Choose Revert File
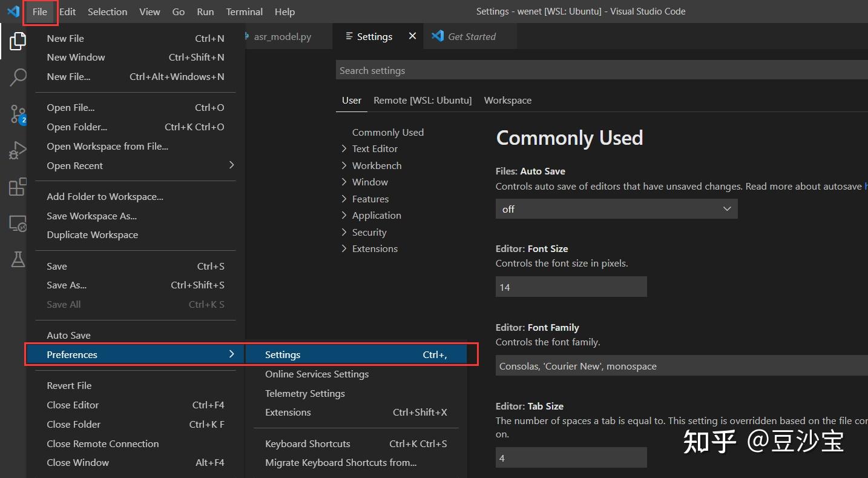The width and height of the screenshot is (868, 478). [136, 385]
